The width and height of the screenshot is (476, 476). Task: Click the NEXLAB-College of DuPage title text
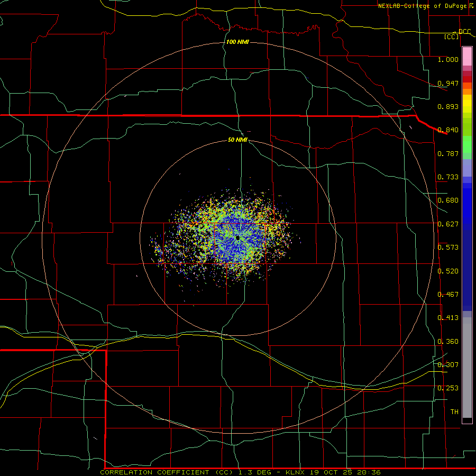(x=423, y=6)
